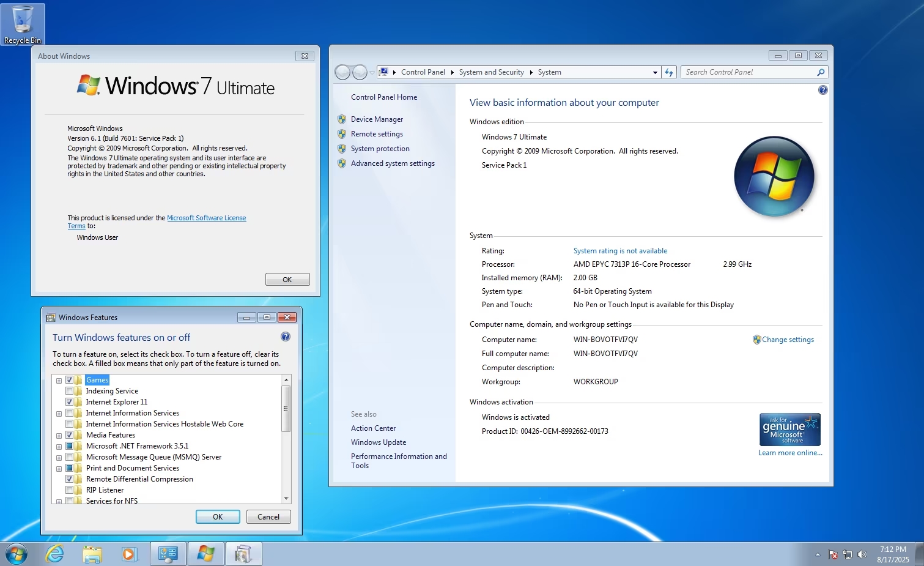Expand Microsoft .NET Framework 3.5.1 node
The height and width of the screenshot is (566, 924).
[x=59, y=447]
